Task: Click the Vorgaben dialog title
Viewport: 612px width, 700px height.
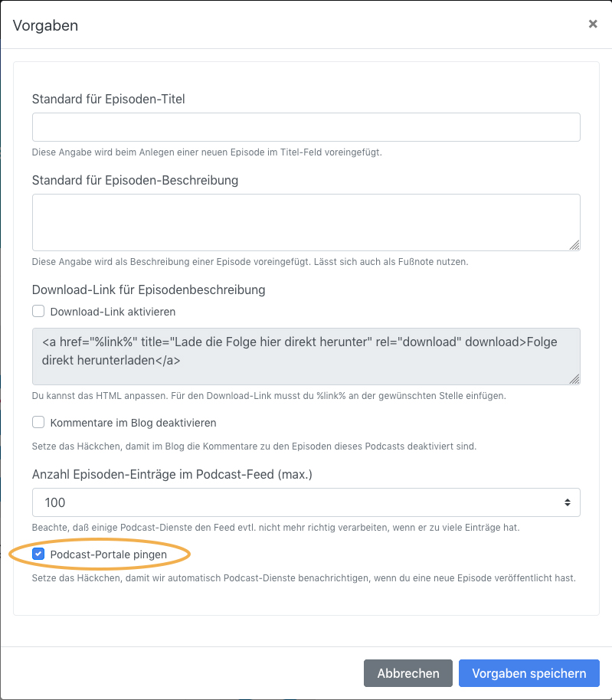Action: click(45, 25)
